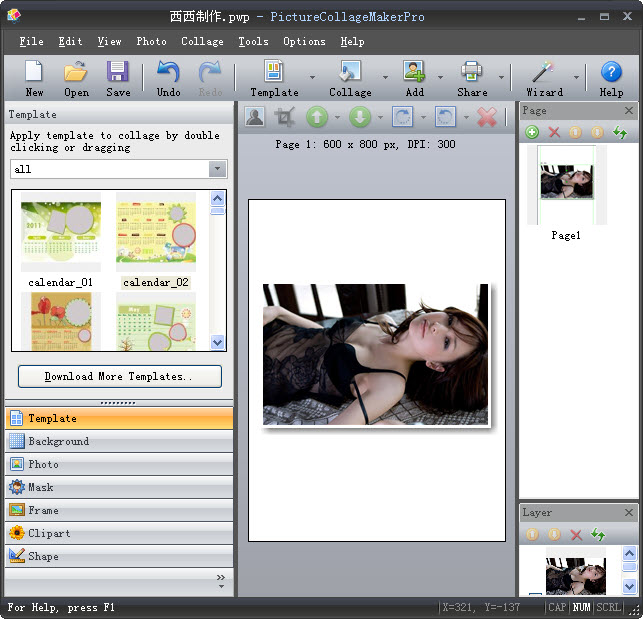Open the template category 'all' dropdown

217,169
